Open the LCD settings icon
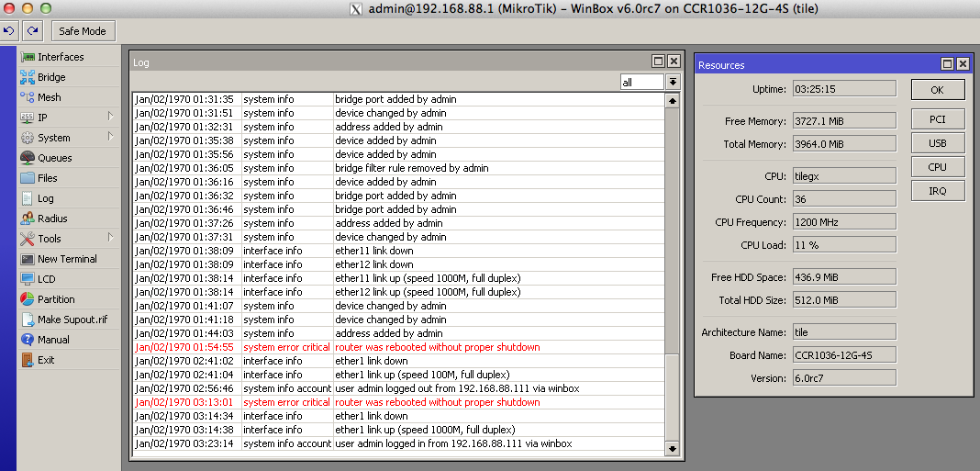 pos(28,279)
